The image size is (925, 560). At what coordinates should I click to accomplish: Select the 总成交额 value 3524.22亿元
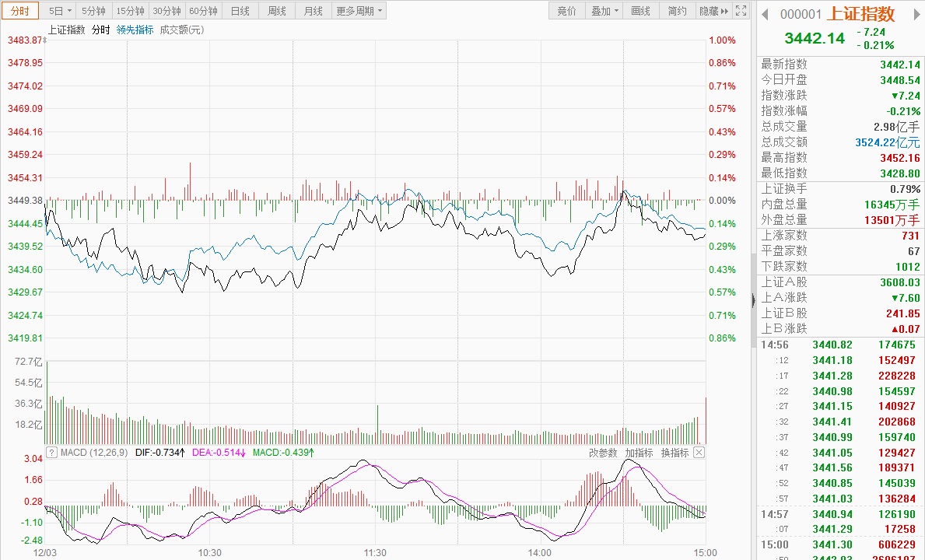(888, 142)
